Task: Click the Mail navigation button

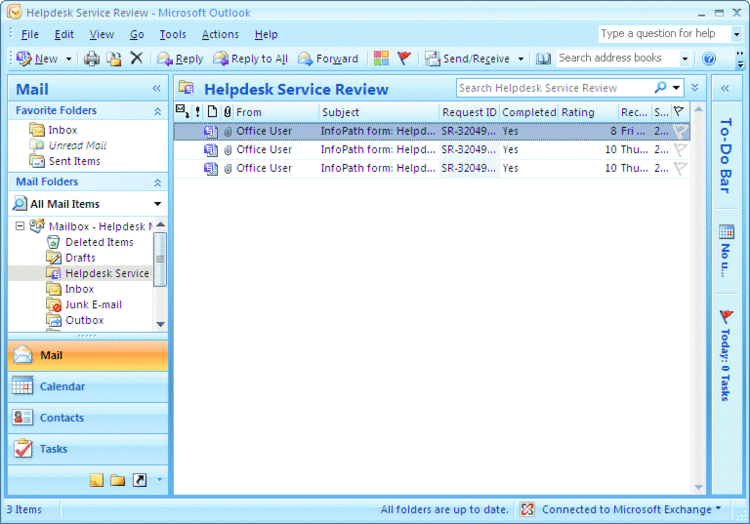Action: pyautogui.click(x=88, y=356)
